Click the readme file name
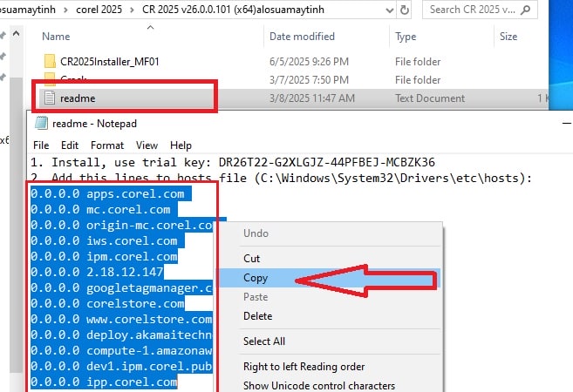573x392 pixels. click(78, 98)
